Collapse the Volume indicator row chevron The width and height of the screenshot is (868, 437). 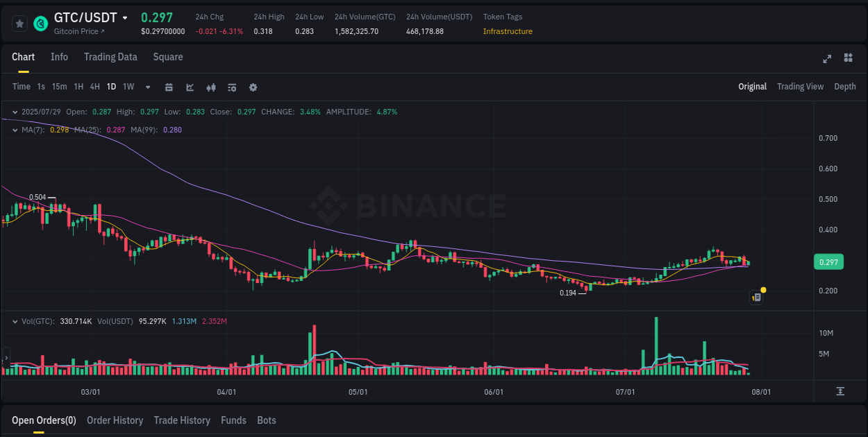(14, 321)
